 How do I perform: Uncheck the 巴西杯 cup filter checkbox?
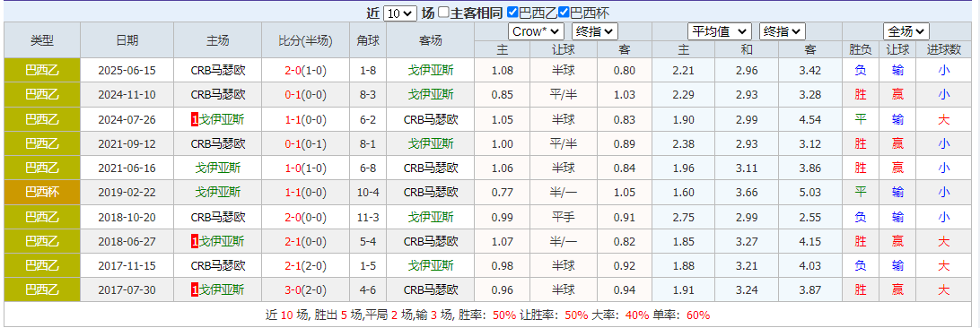[563, 13]
